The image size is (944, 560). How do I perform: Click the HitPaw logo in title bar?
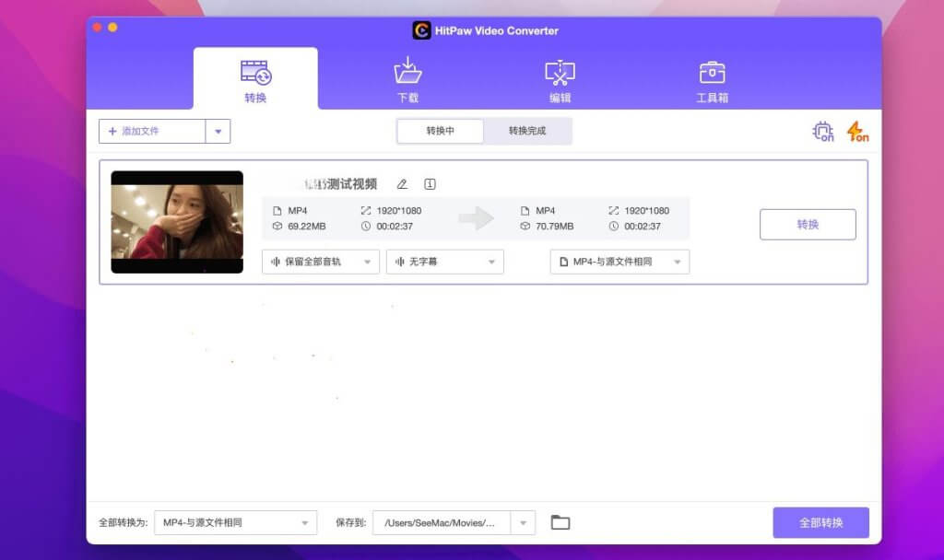(x=421, y=30)
